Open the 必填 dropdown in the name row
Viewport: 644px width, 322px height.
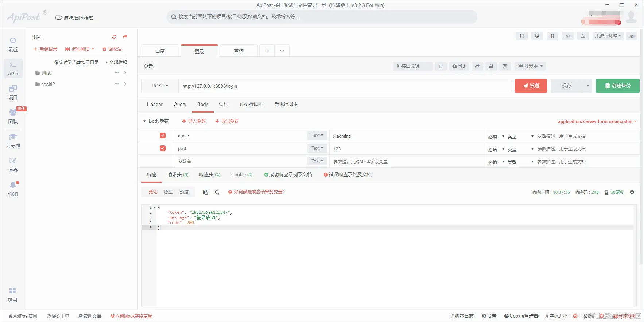[496, 137]
